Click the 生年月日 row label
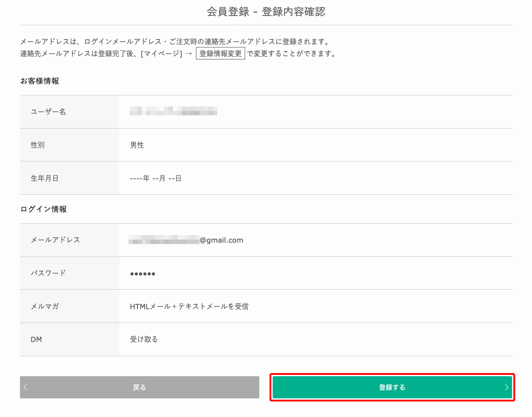The width and height of the screenshot is (532, 417). tap(45, 178)
